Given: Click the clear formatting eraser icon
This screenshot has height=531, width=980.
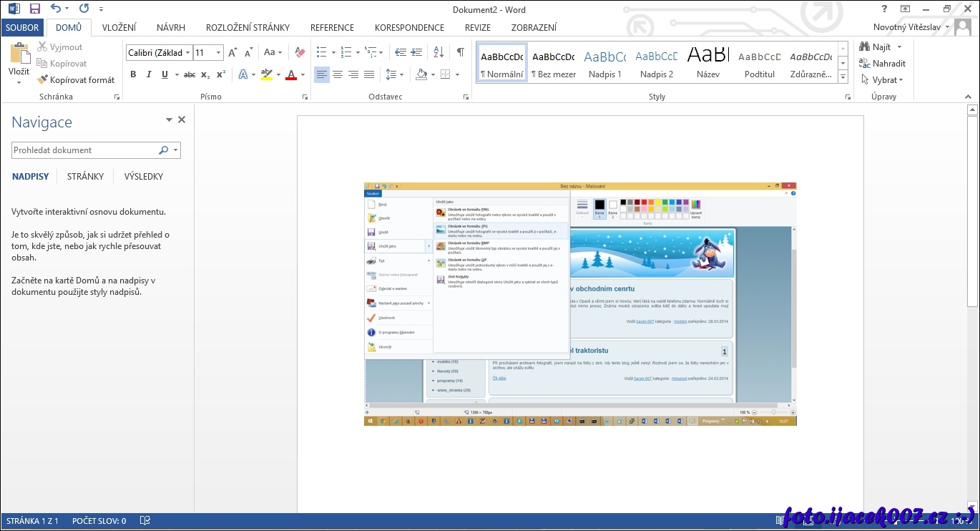Looking at the screenshot, I should pos(300,52).
